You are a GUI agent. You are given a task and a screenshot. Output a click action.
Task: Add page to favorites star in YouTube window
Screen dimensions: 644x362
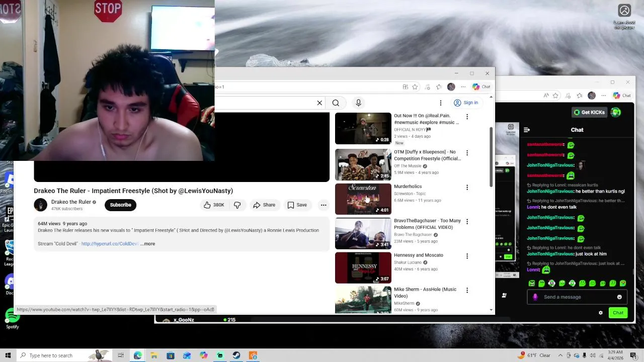point(415,87)
